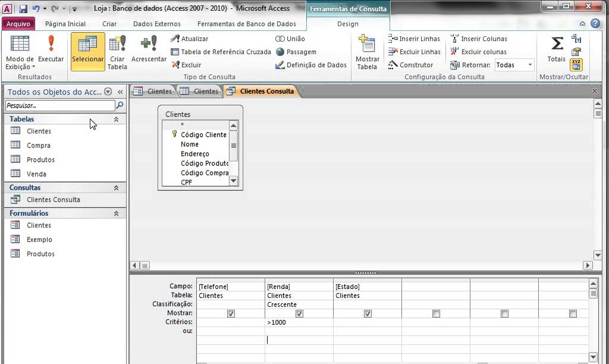This screenshot has height=364, width=609.
Task: Click Inserir Colunas
Action: point(479,39)
